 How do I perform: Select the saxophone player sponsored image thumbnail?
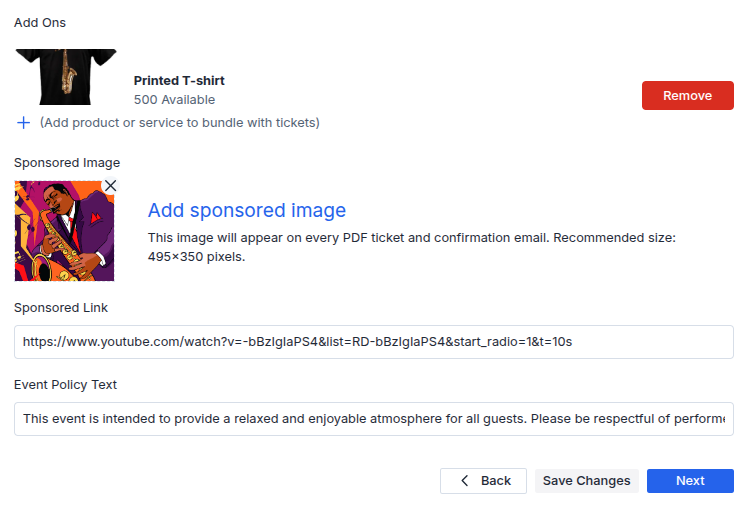click(x=64, y=231)
